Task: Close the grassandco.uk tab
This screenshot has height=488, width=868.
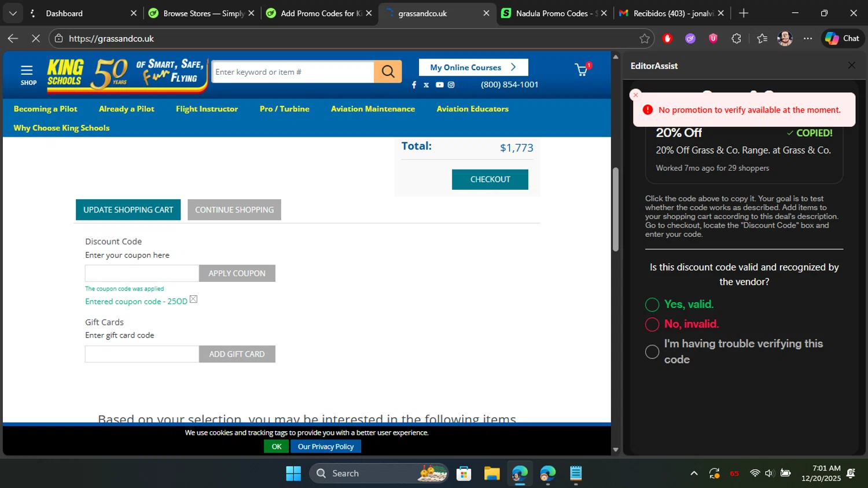Action: tap(486, 13)
